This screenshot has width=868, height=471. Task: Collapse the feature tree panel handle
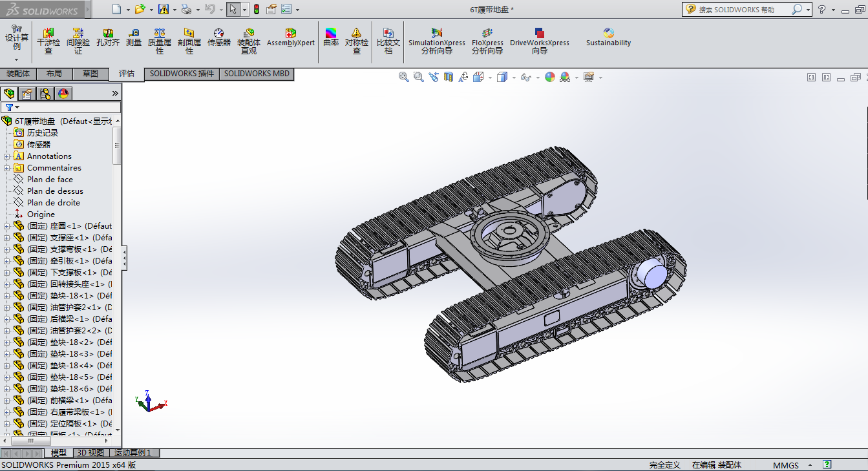125,258
